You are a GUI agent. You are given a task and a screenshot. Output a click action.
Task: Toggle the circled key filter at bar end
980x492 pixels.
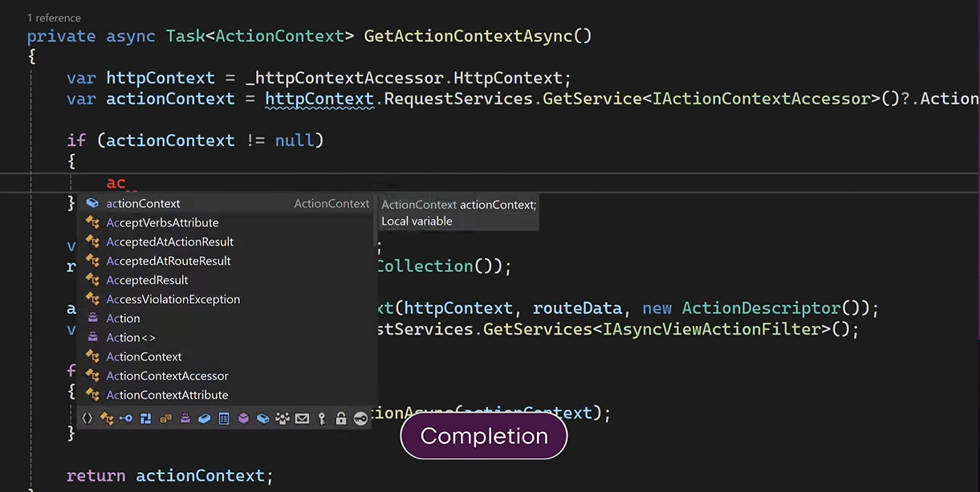click(x=360, y=418)
